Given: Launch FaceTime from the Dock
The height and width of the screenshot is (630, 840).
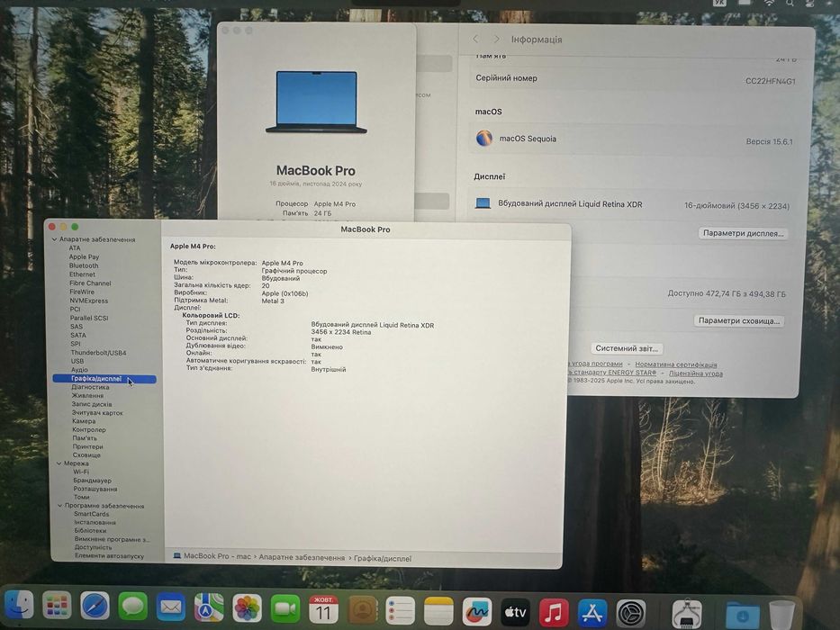Looking at the screenshot, I should pyautogui.click(x=285, y=609).
